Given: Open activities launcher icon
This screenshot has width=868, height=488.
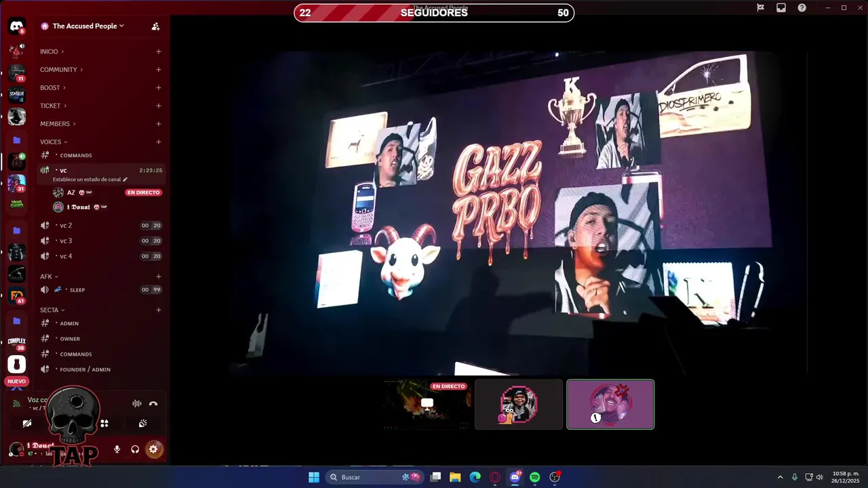Looking at the screenshot, I should tap(104, 423).
